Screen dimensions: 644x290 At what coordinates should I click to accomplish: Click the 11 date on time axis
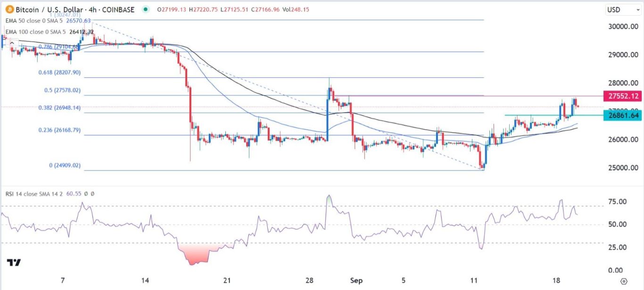[x=475, y=280]
